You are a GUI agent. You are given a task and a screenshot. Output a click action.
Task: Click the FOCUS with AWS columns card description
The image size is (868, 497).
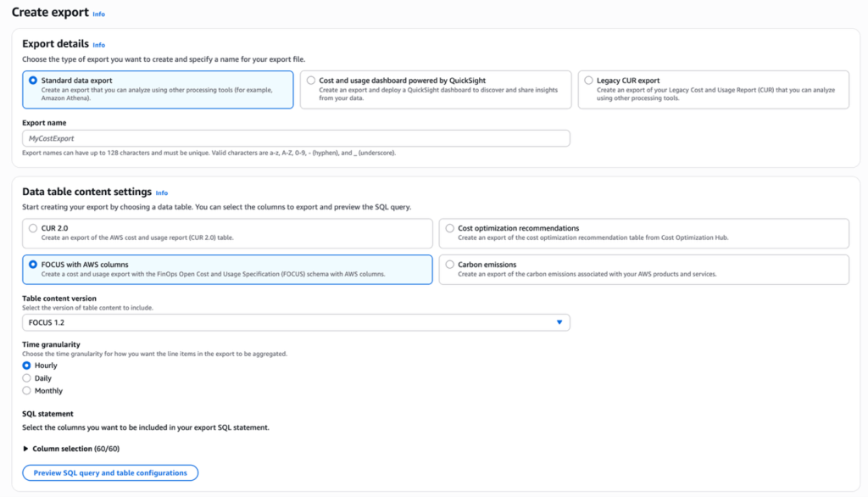(212, 274)
